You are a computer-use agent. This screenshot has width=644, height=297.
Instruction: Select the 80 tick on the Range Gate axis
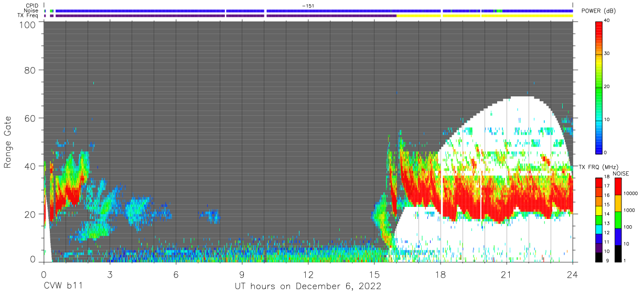(x=29, y=70)
